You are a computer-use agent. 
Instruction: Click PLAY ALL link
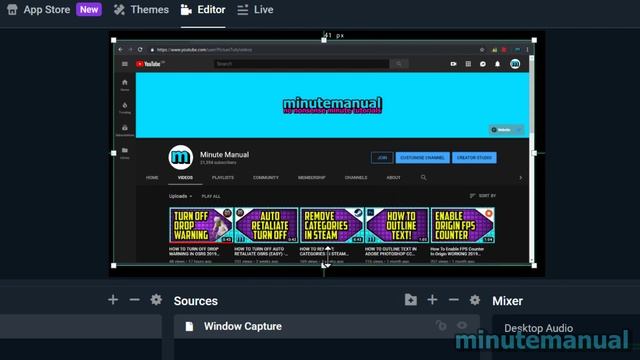coord(211,196)
